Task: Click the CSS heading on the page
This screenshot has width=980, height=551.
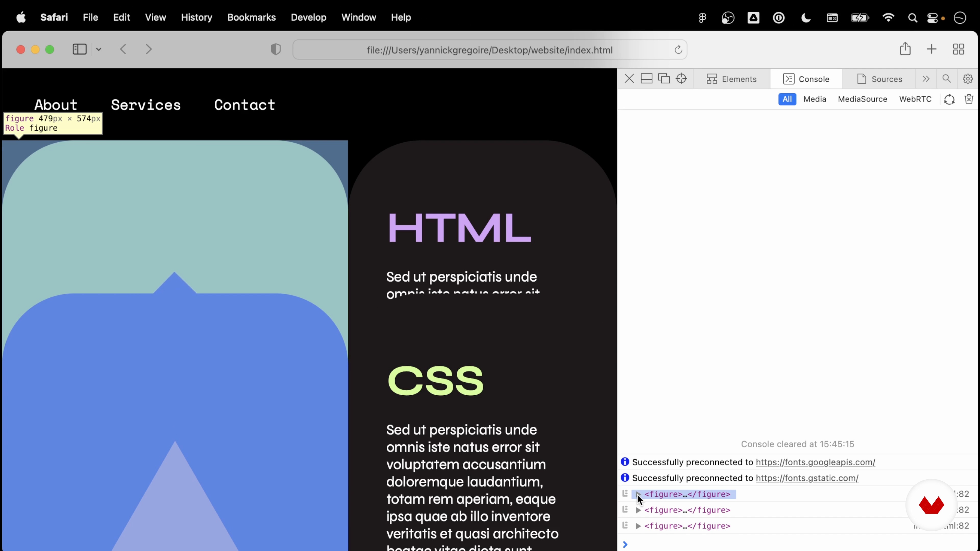Action: [435, 380]
